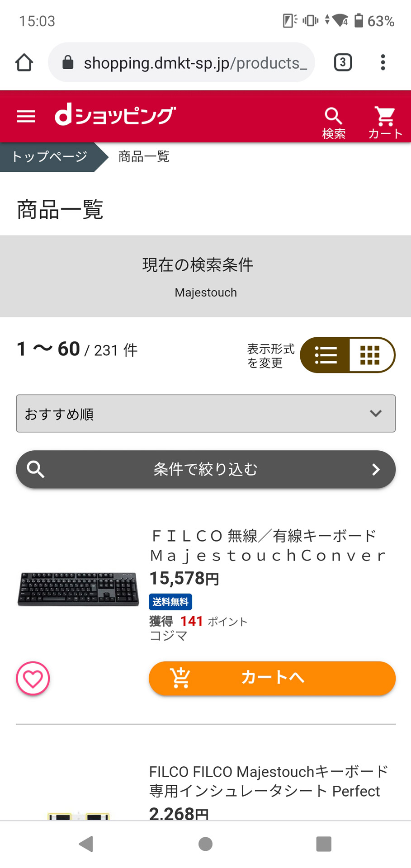Open FILCO インシュレータシート product link
Viewport: 411px width, 868px height.
(x=268, y=781)
